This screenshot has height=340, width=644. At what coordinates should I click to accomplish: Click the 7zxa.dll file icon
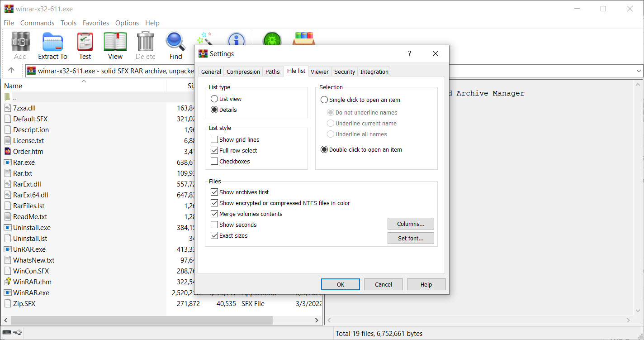[x=8, y=108]
